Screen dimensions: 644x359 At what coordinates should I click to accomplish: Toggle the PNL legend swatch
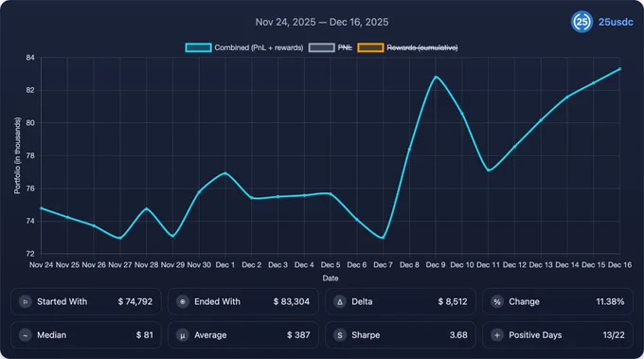(322, 47)
